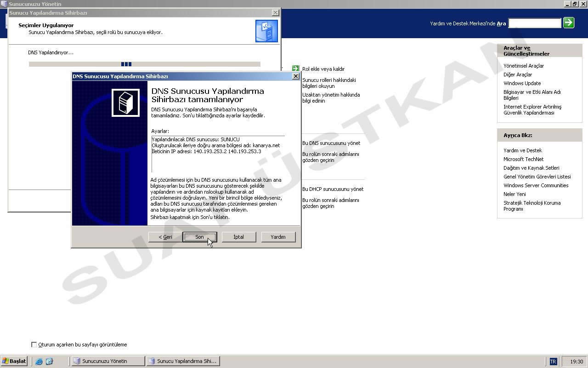Open Windows Server Communities link
This screenshot has height=368, width=588.
pos(536,185)
